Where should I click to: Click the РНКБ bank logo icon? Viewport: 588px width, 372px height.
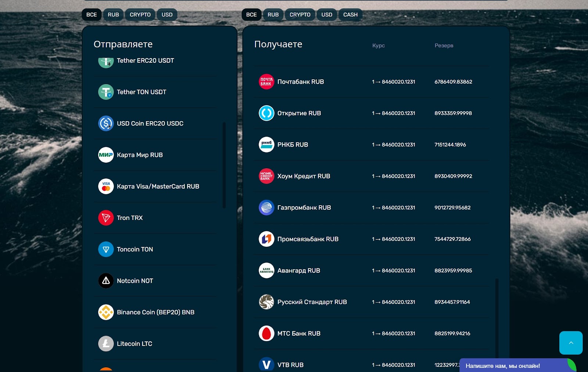266,145
